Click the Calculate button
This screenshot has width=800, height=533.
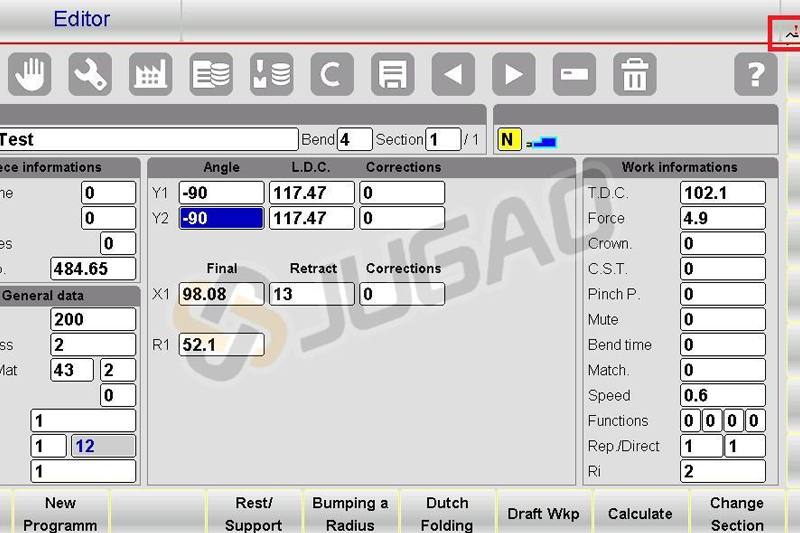[x=640, y=514]
